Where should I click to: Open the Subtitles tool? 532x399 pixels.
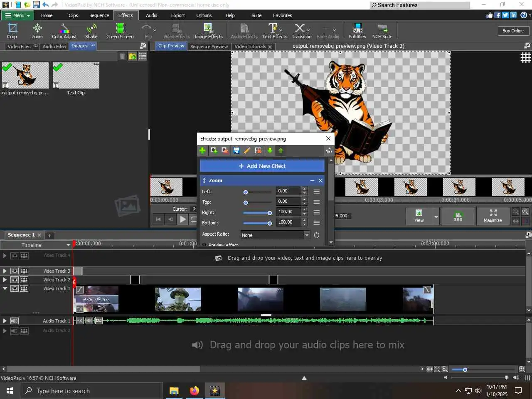pyautogui.click(x=357, y=31)
